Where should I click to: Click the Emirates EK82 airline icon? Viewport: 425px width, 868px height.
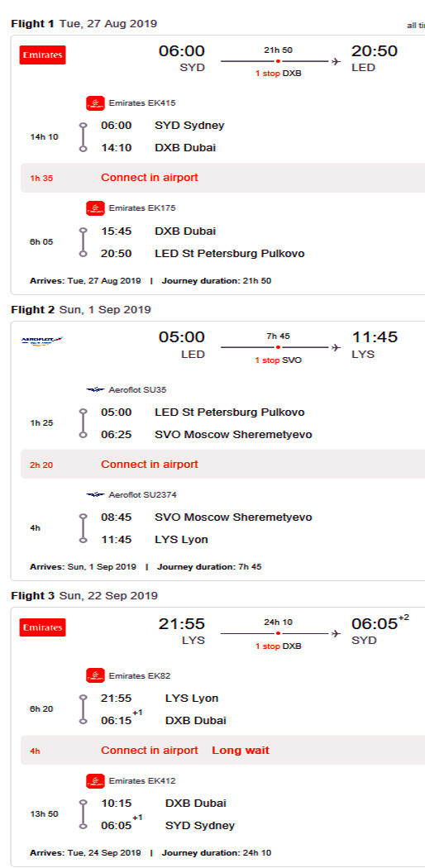[x=95, y=675]
